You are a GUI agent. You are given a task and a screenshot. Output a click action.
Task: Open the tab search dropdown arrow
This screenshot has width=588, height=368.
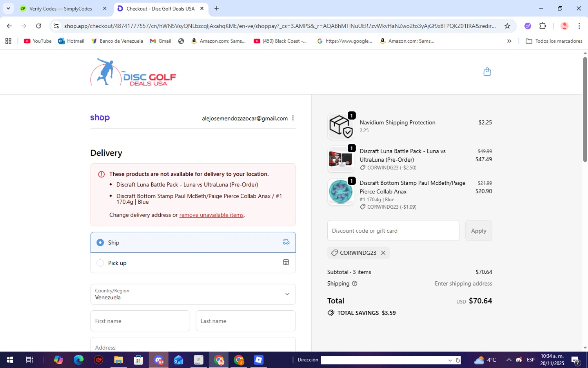[x=8, y=9]
